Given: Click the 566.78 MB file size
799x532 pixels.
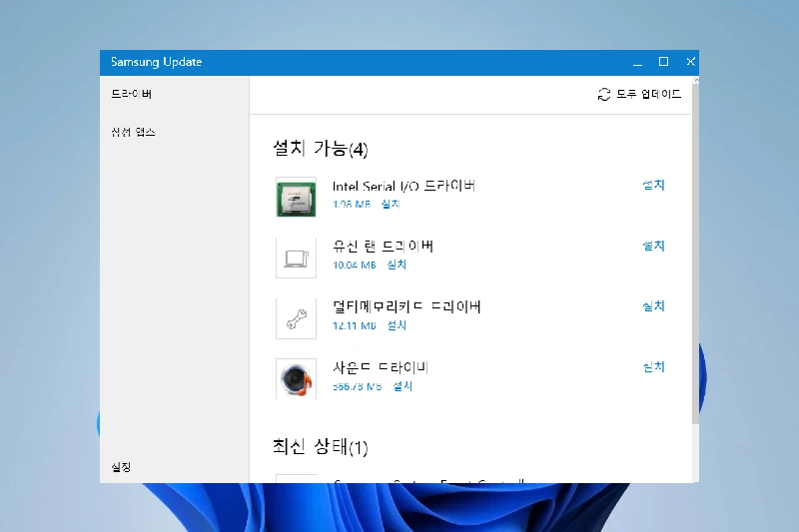Looking at the screenshot, I should (358, 386).
